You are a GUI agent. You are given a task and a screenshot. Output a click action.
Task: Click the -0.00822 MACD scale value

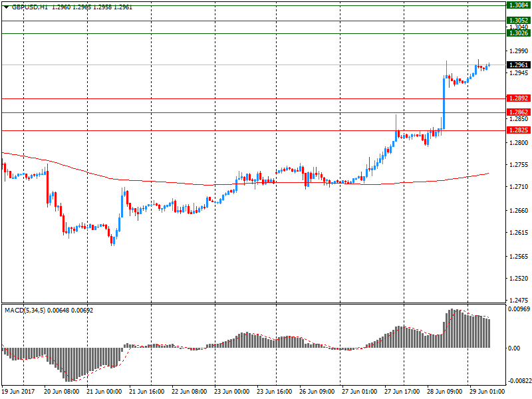[519, 381]
